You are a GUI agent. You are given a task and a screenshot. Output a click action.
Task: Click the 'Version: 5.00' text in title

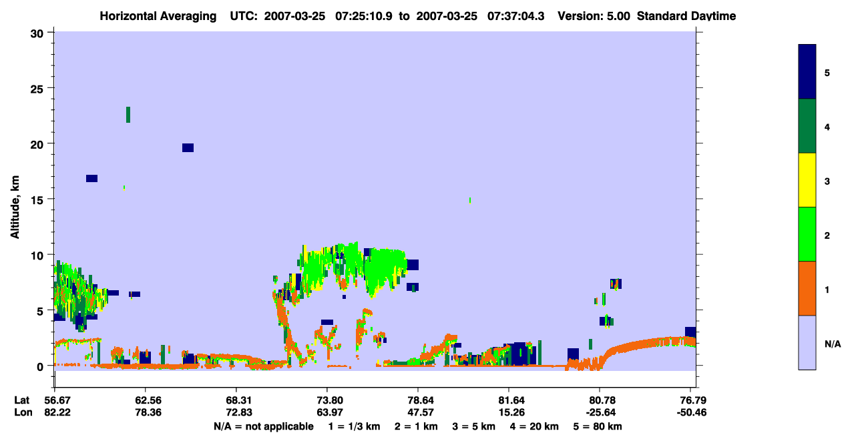(596, 16)
